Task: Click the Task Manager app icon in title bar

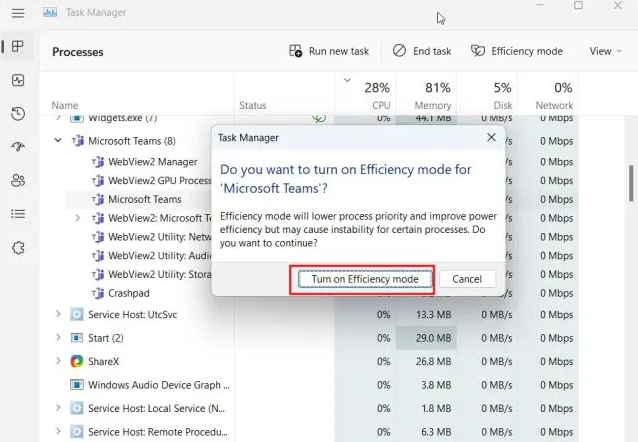Action: 50,13
